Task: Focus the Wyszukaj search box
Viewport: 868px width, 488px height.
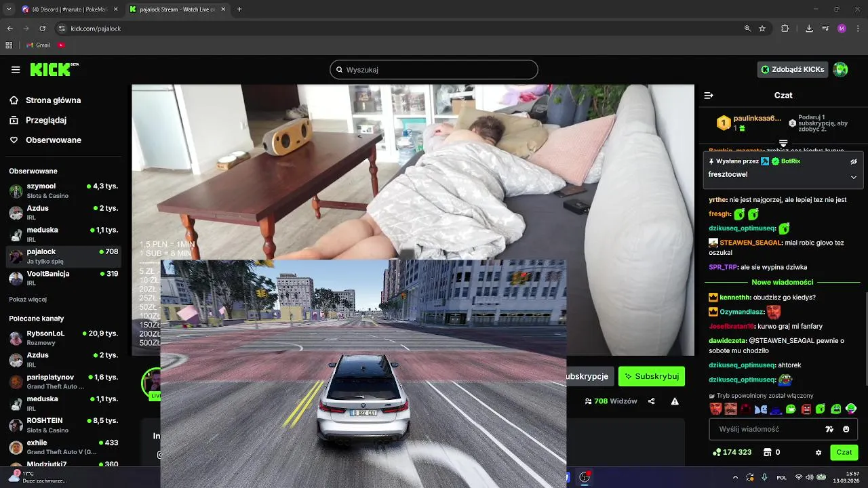Action: 434,70
